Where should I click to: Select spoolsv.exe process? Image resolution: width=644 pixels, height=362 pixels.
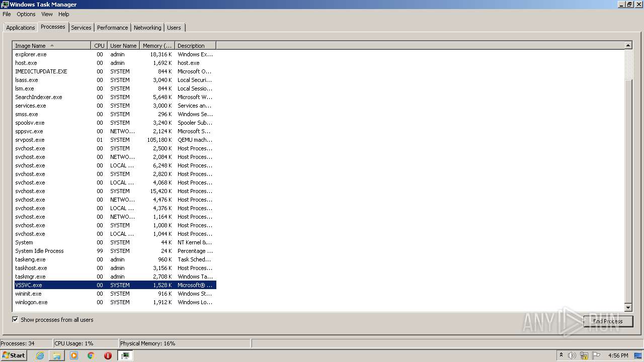point(114,123)
